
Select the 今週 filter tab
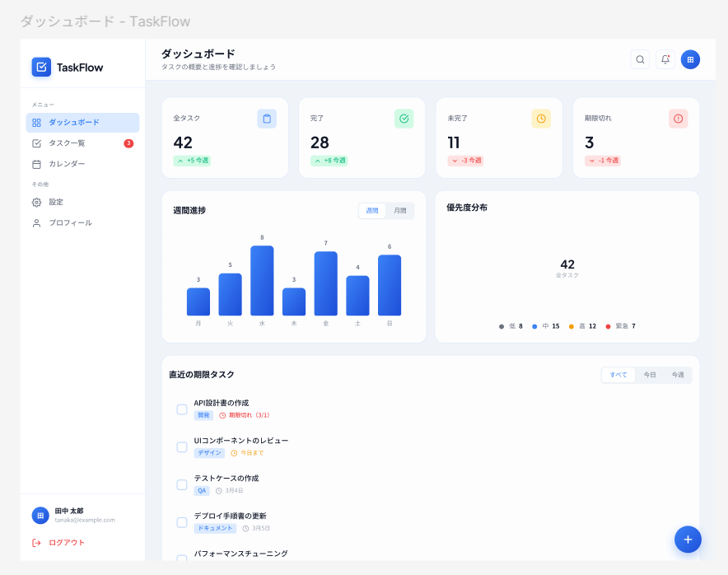pyautogui.click(x=678, y=375)
